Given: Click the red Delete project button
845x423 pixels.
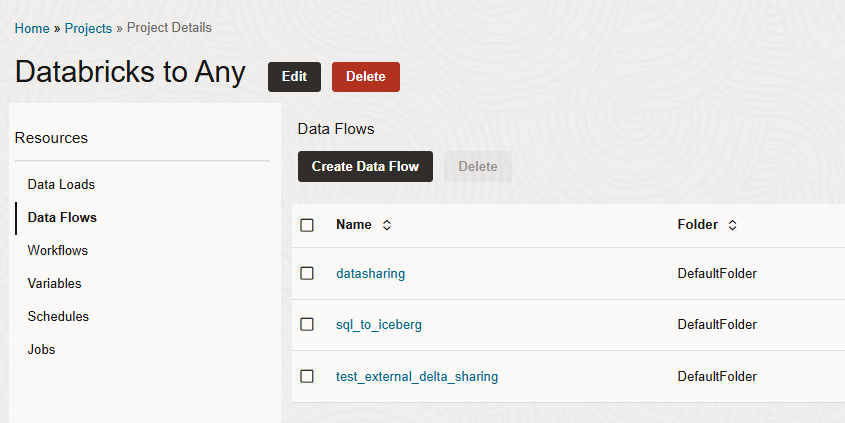Looking at the screenshot, I should 365,77.
